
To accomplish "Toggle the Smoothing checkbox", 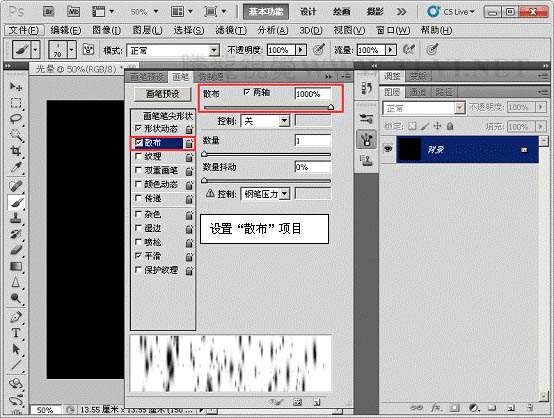I will point(138,255).
